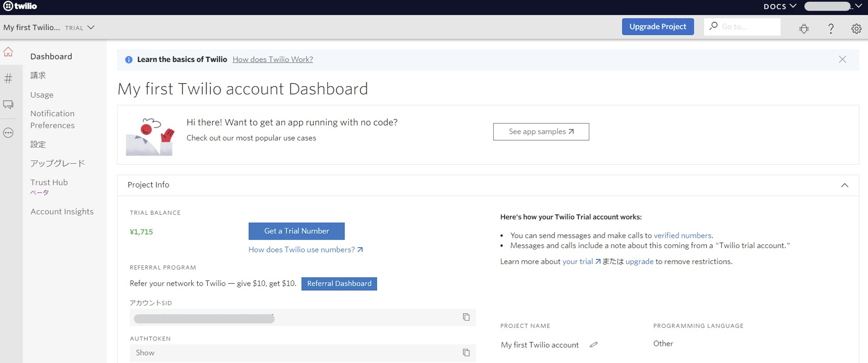Image resolution: width=868 pixels, height=363 pixels.
Task: Click the info icon in banner
Action: point(129,60)
